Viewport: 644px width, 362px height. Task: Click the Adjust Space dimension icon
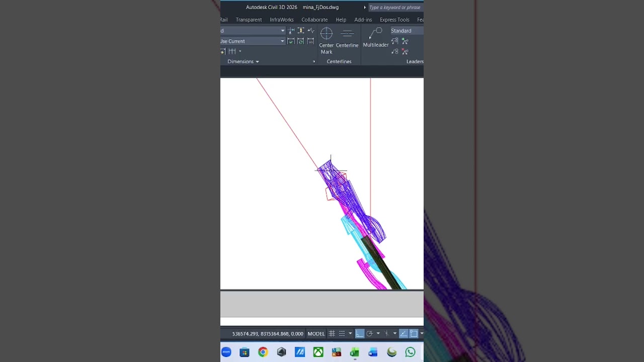pyautogui.click(x=301, y=31)
